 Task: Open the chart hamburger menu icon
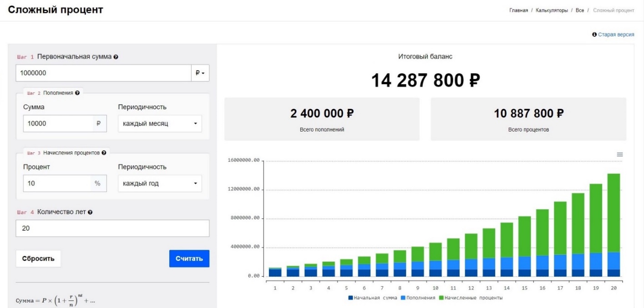619,155
